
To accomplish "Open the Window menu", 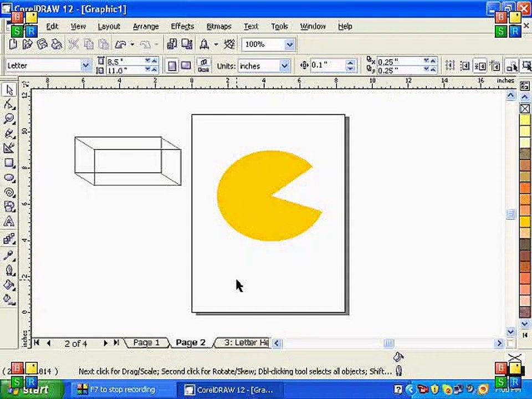I will 313,27.
